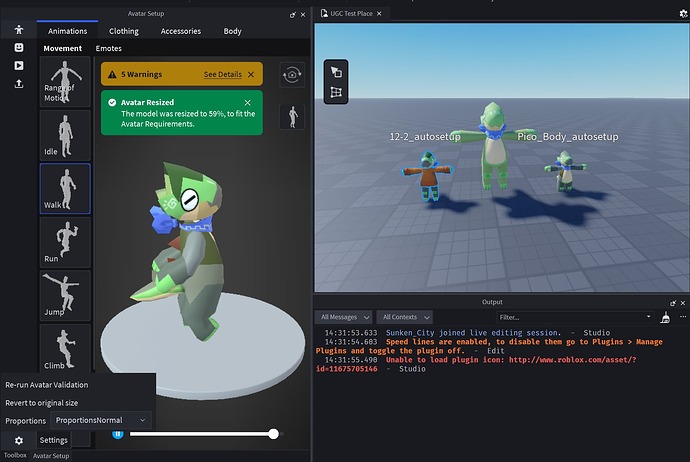Toggle the mannequin preview icon
690x462 pixels.
[x=292, y=117]
